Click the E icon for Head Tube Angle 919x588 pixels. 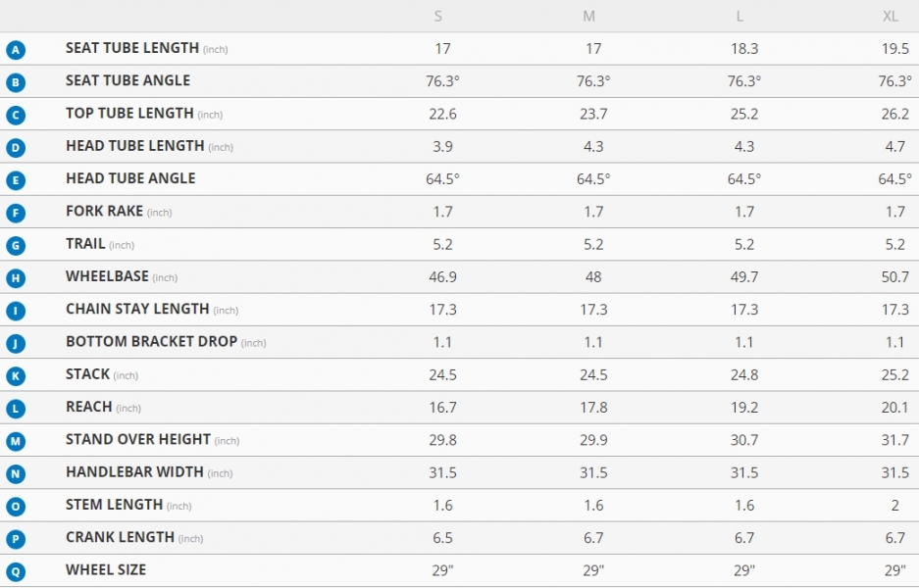pyautogui.click(x=16, y=179)
